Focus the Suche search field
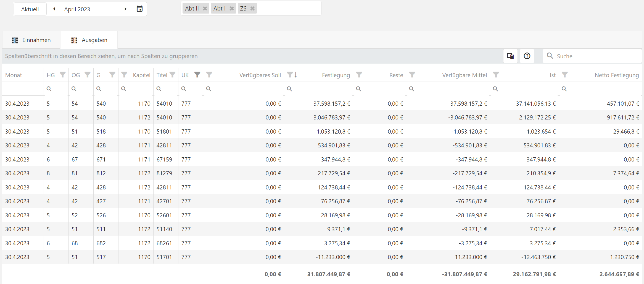Viewport: 644px width, 284px height. coord(592,56)
